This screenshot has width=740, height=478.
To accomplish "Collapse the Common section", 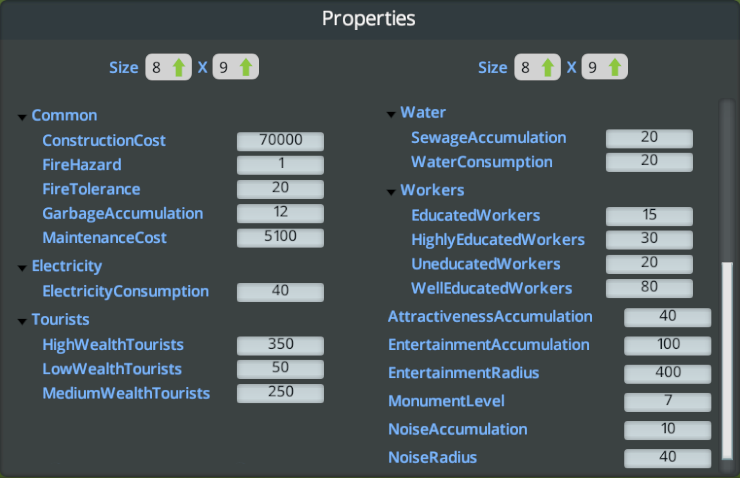I will point(22,117).
